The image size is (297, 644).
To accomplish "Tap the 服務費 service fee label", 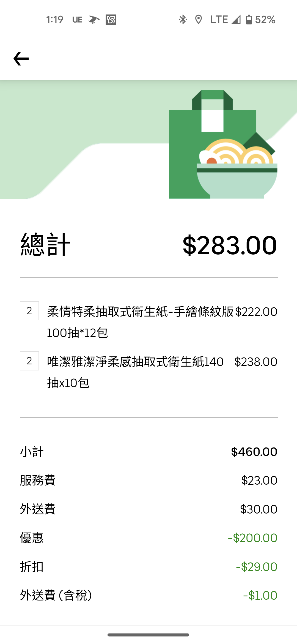I will (38, 481).
